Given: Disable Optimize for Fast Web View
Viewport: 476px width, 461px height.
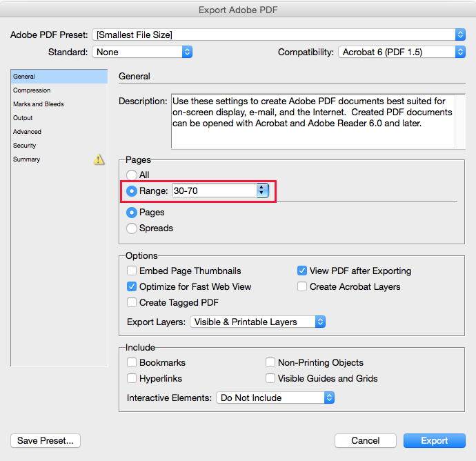Looking at the screenshot, I should pos(132,286).
